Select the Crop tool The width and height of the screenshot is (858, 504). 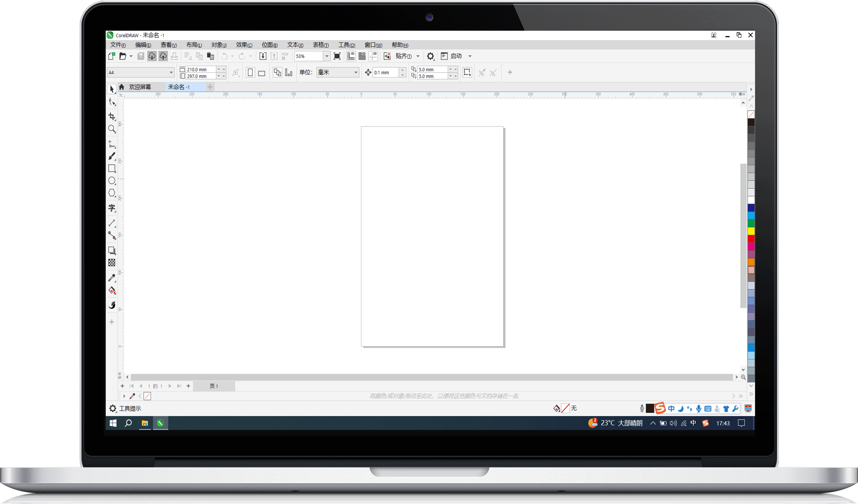tap(112, 116)
